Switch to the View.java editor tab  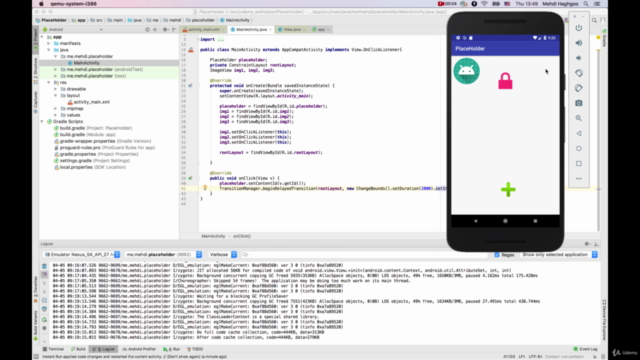pos(291,29)
